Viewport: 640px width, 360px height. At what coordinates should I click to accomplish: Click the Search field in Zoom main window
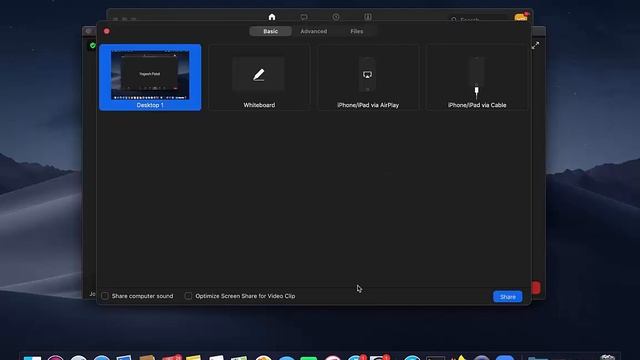click(479, 19)
